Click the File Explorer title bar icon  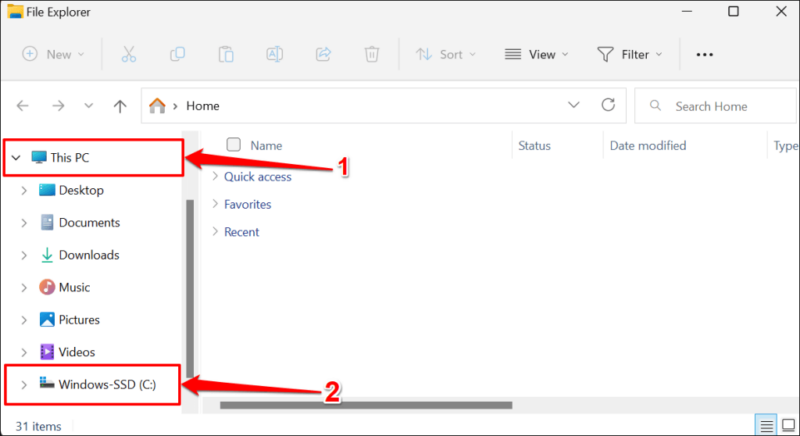(x=15, y=12)
